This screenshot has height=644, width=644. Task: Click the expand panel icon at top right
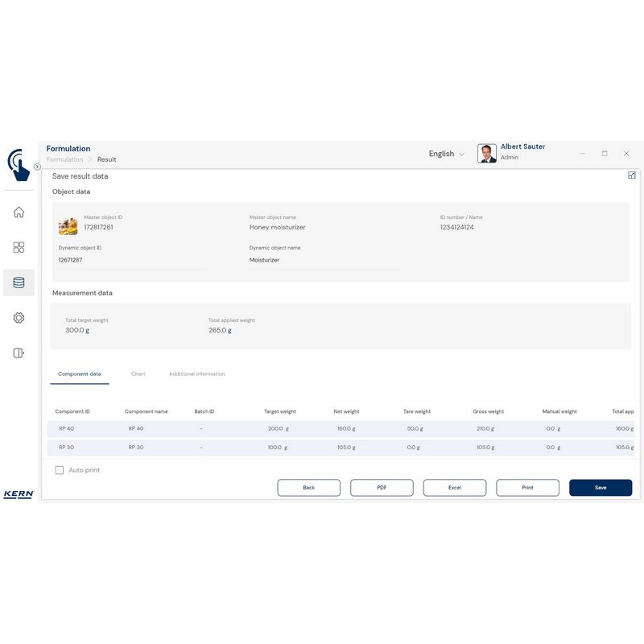point(632,175)
